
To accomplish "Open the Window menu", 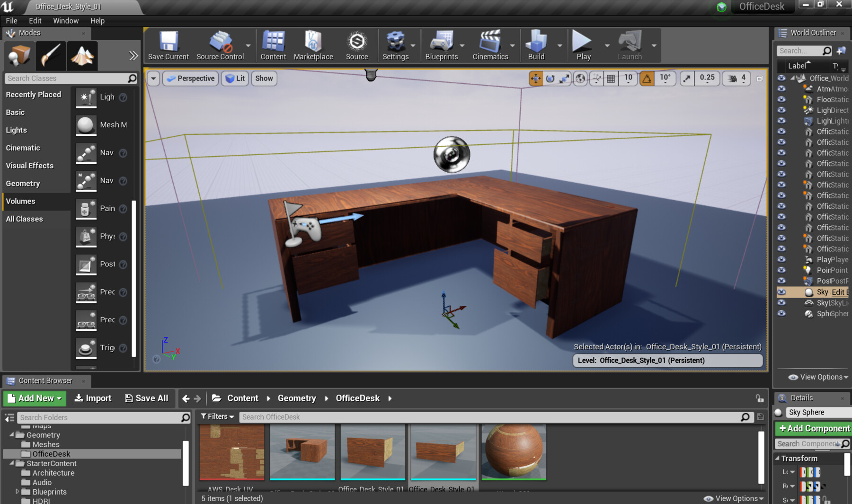I will click(66, 20).
